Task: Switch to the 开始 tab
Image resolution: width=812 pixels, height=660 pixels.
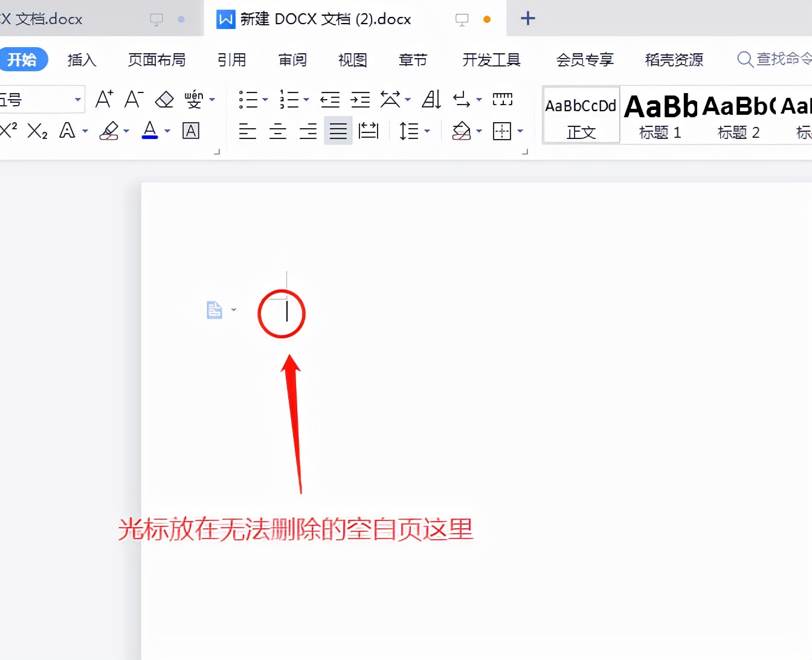Action: [22, 59]
